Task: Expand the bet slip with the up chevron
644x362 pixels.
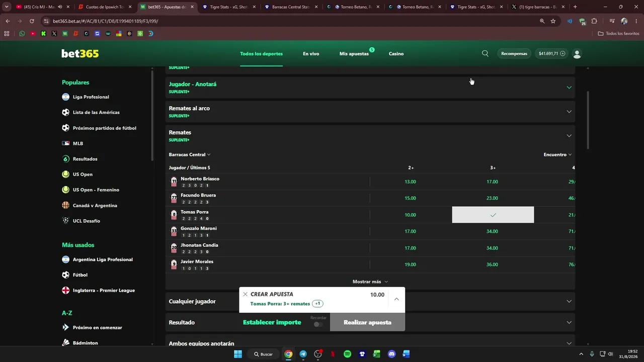Action: point(396,299)
